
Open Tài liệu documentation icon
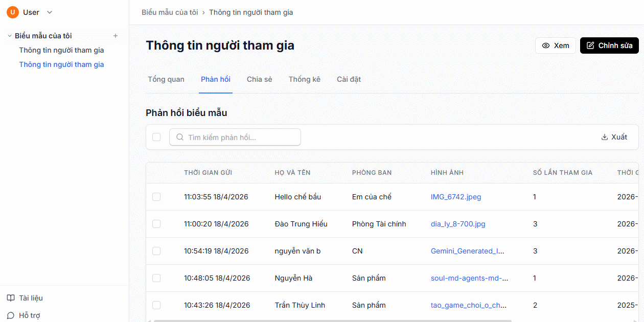[11, 297]
